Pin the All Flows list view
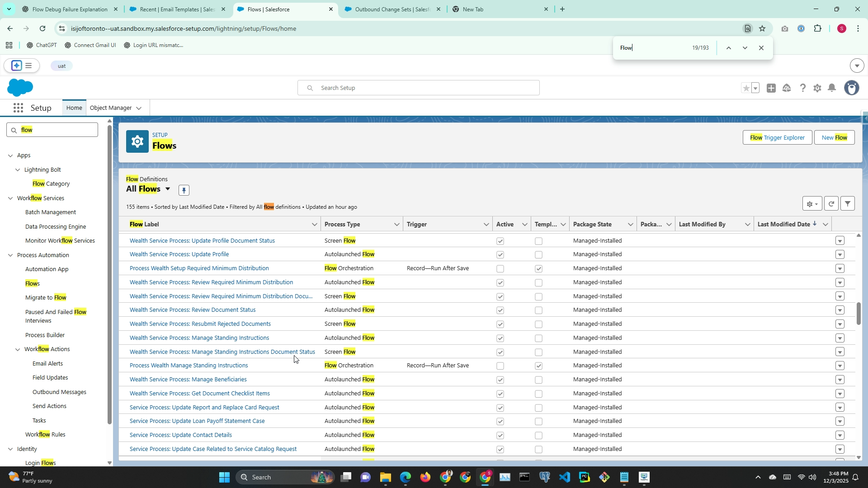Screen dimensions: 868x488 tap(184, 190)
